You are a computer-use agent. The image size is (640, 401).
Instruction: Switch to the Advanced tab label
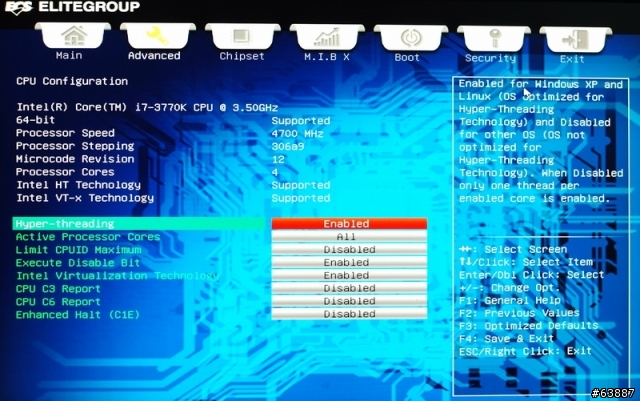154,56
